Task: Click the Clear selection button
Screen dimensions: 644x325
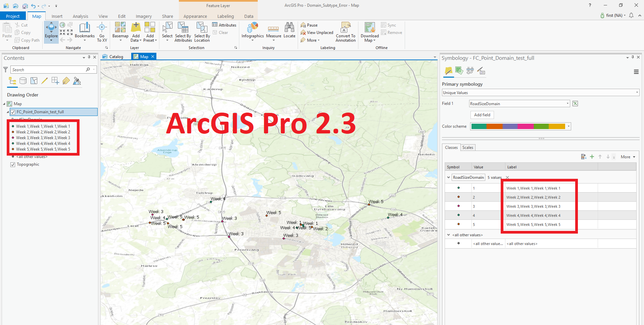Action: [x=220, y=33]
